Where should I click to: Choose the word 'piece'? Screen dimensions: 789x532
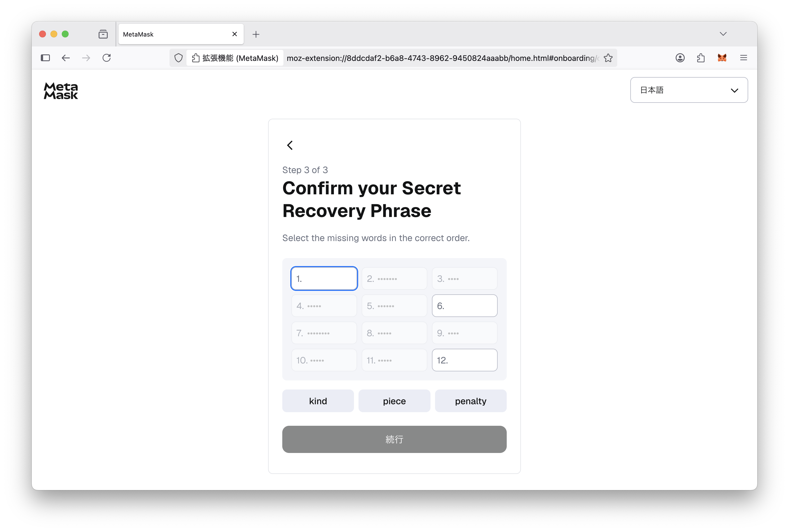(394, 401)
